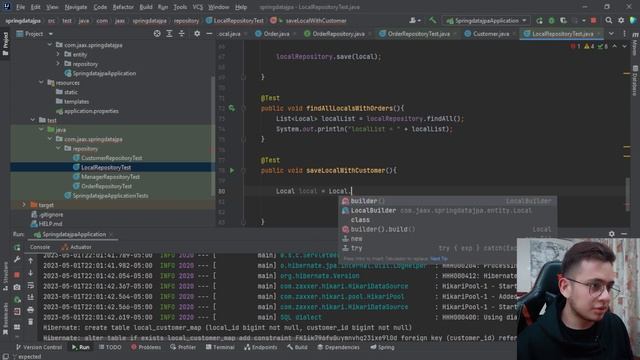This screenshot has width=640, height=360.
Task: Expand all nodes in the Project panel
Action: click(x=169, y=34)
